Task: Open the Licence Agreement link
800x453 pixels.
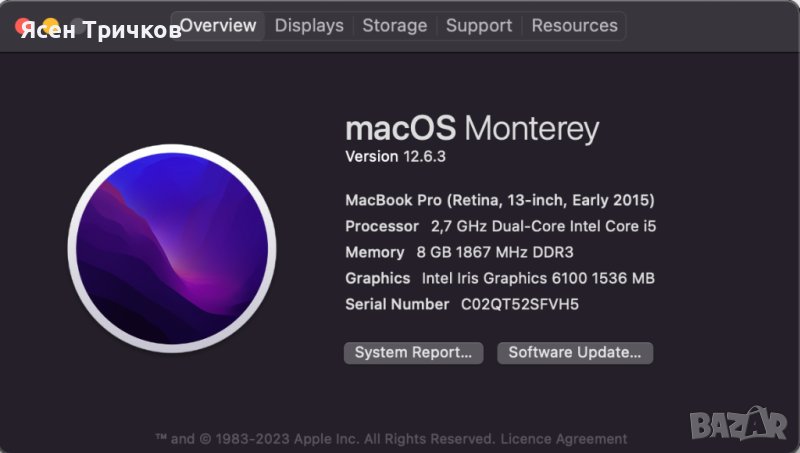Action: (x=564, y=439)
